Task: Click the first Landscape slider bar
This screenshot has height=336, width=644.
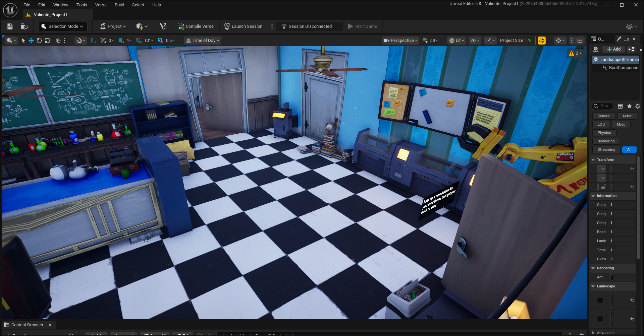Action: click(612, 300)
